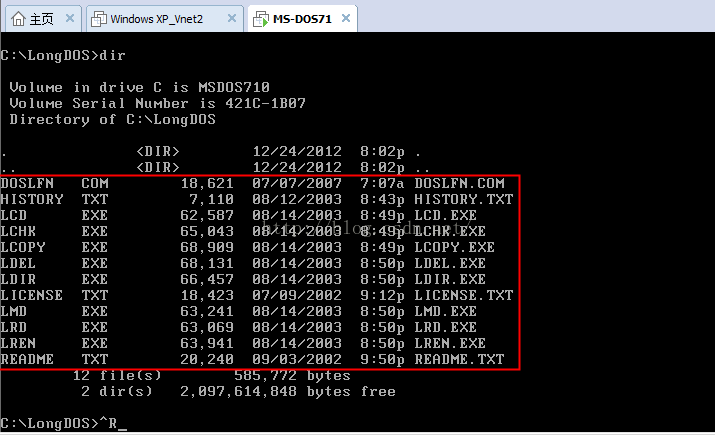The width and height of the screenshot is (715, 435).
Task: Click the file size 18,423
Action: click(207, 295)
